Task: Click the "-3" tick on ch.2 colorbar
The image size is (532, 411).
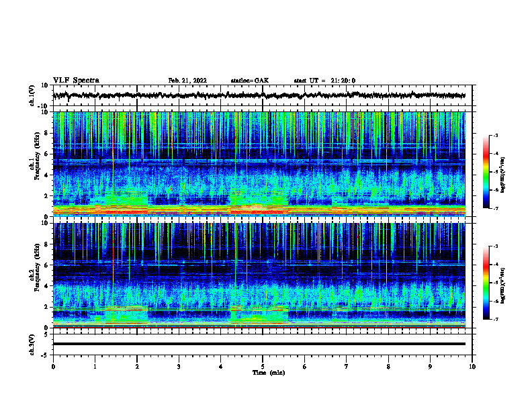Action: coord(495,246)
